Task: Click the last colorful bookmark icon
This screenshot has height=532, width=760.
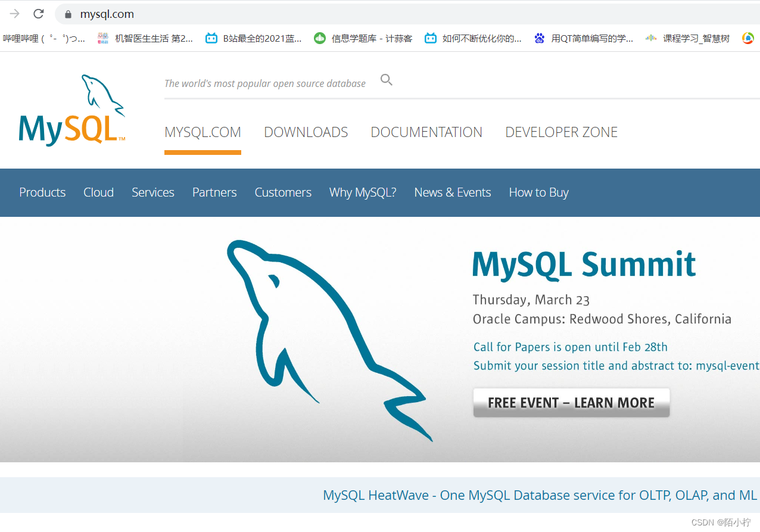Action: click(x=748, y=38)
